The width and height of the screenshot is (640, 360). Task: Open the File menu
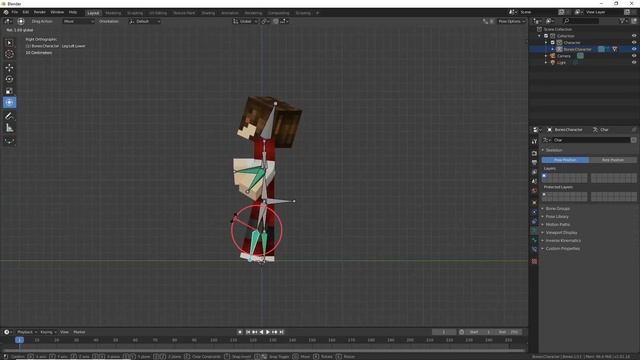click(15, 12)
